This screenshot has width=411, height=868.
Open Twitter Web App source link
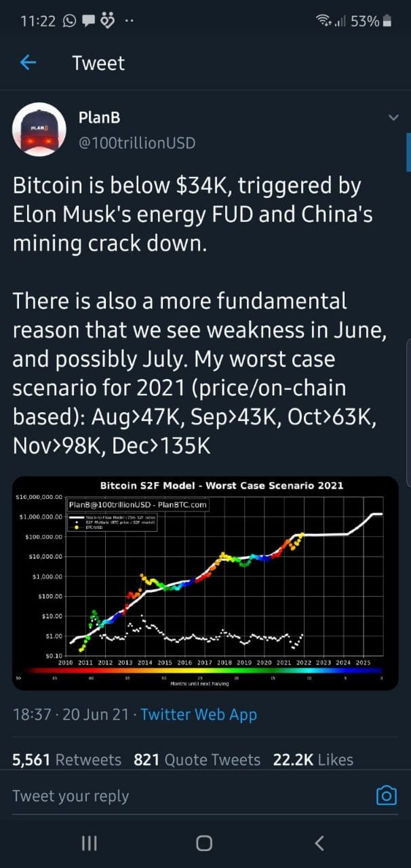click(199, 714)
